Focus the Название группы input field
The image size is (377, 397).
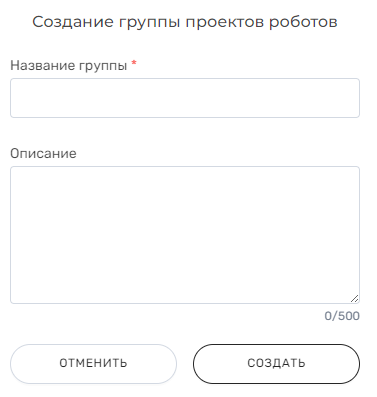click(x=185, y=98)
